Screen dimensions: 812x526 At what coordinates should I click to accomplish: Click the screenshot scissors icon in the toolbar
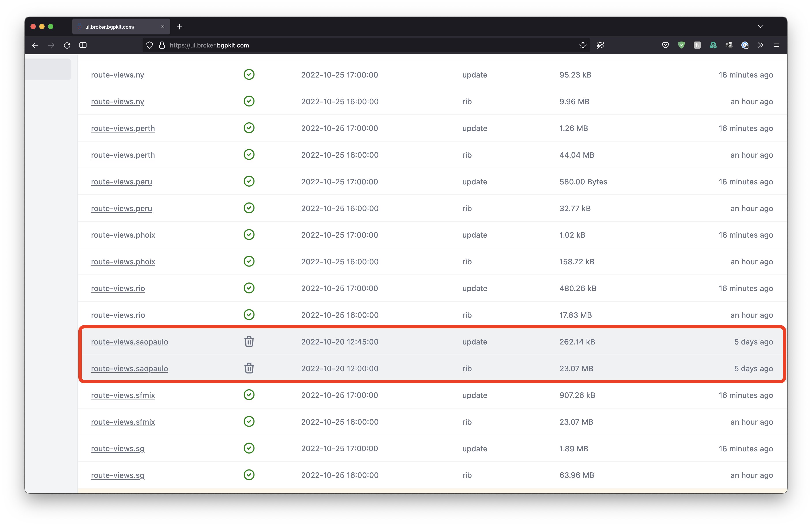click(x=600, y=45)
